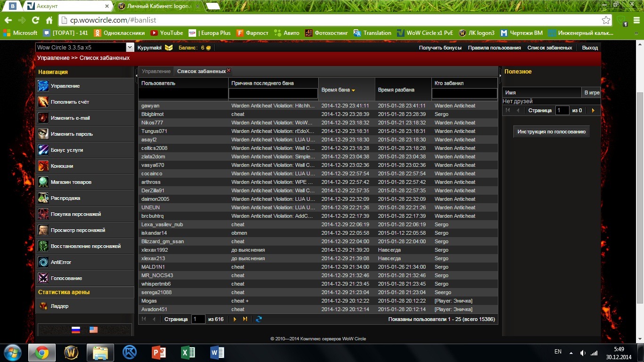This screenshot has width=644, height=362.
Task: Open Пополнить счёт in the sidebar
Action: coord(43,102)
